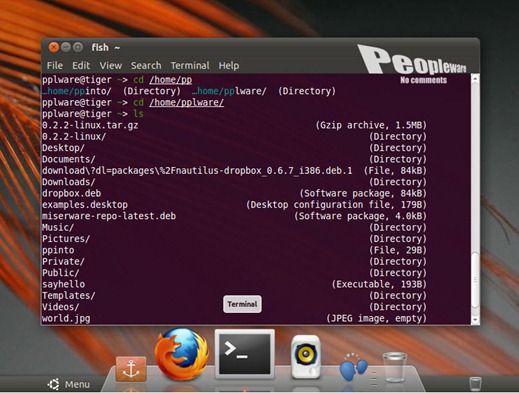The image size is (519, 393).
Task: Launch Firefox from the dock
Action: [x=182, y=354]
